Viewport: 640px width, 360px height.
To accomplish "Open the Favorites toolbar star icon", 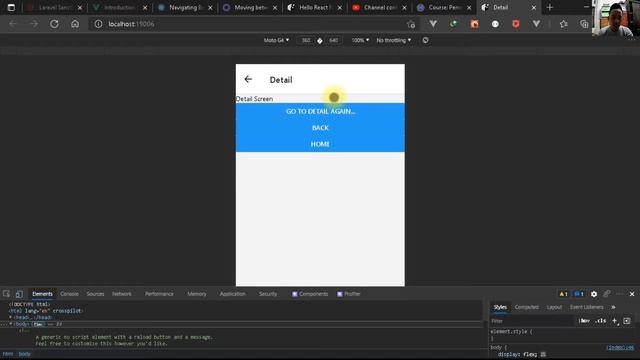I will (564, 24).
